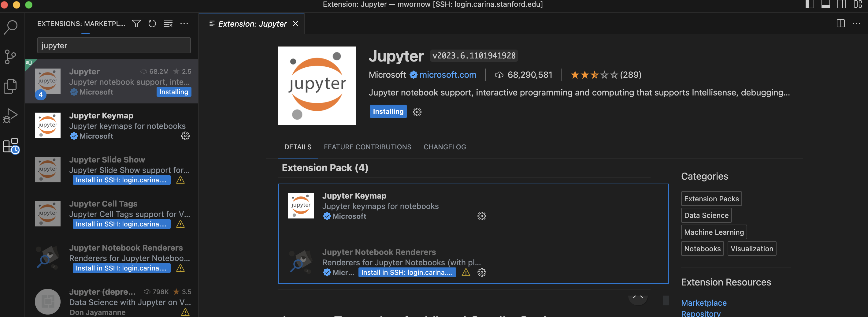The width and height of the screenshot is (868, 317).
Task: Click the Machine Learning category
Action: tap(714, 232)
